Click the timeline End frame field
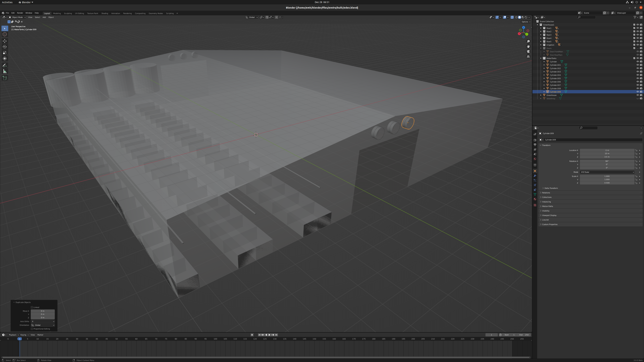The width and height of the screenshot is (644, 362). 524,335
